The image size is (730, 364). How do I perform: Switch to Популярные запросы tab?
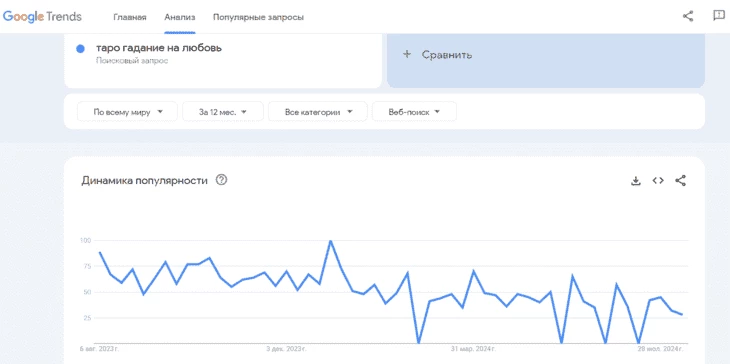pos(258,17)
